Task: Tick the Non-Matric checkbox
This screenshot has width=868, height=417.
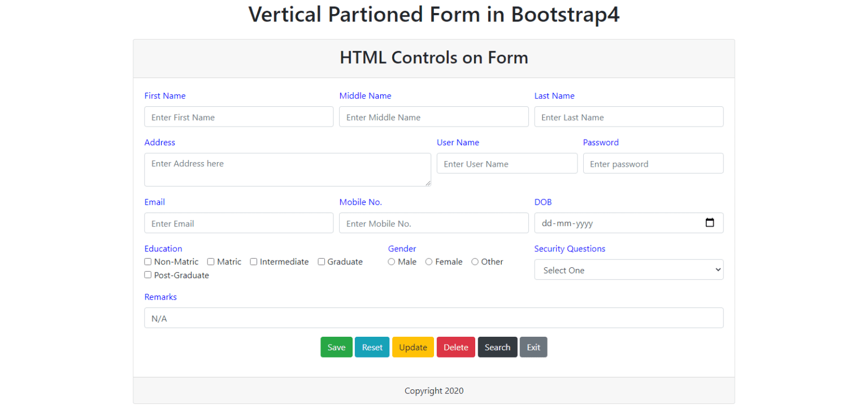Action: 148,262
